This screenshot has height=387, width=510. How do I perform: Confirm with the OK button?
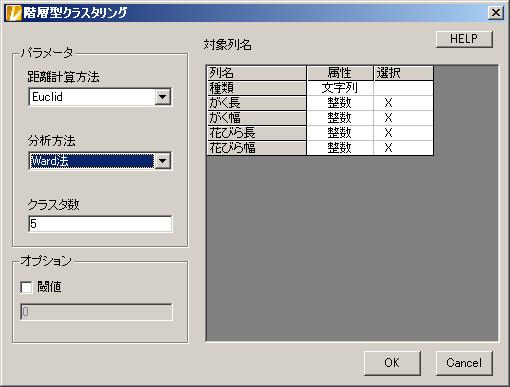click(392, 363)
